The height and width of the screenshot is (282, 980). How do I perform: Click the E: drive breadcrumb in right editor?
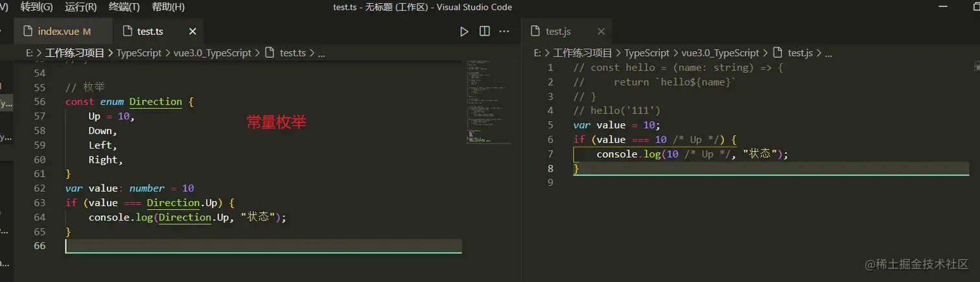[x=537, y=53]
